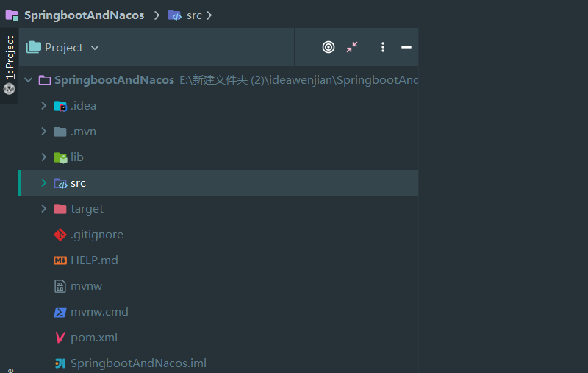Collapse all using the inward arrows icon
The image size is (588, 373).
352,47
